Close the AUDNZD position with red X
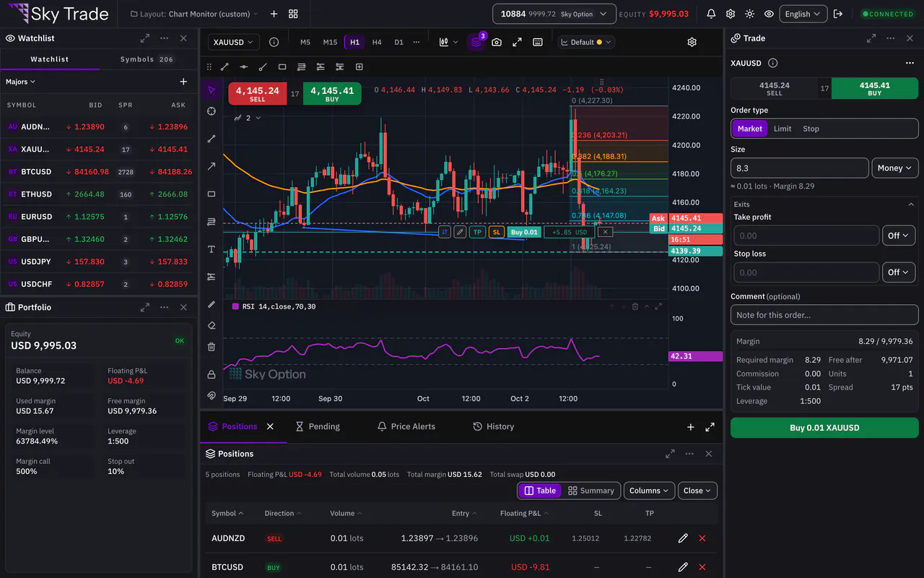 point(702,538)
